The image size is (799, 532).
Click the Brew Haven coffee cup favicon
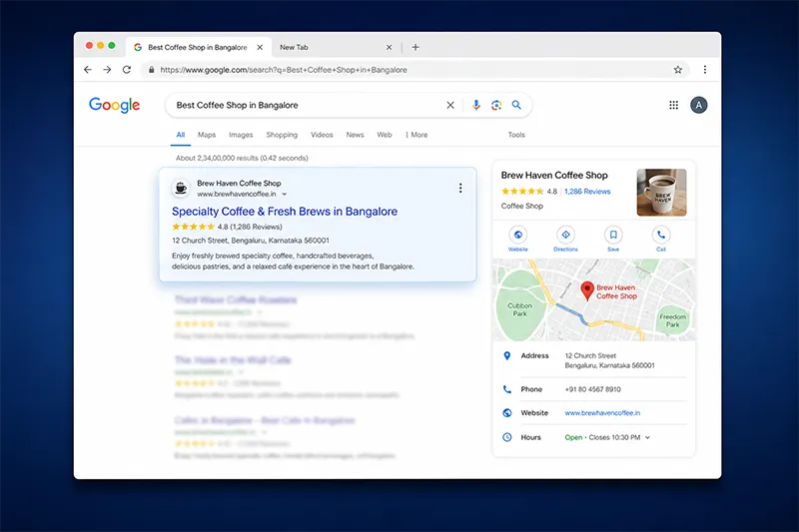coord(181,189)
